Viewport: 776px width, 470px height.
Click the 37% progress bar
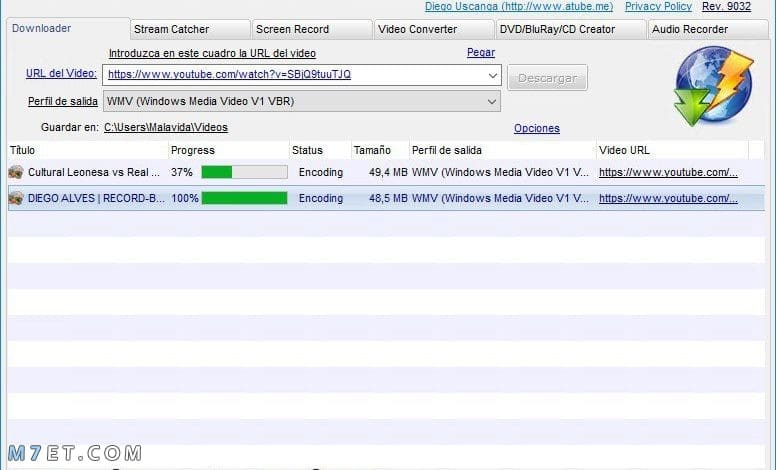244,172
